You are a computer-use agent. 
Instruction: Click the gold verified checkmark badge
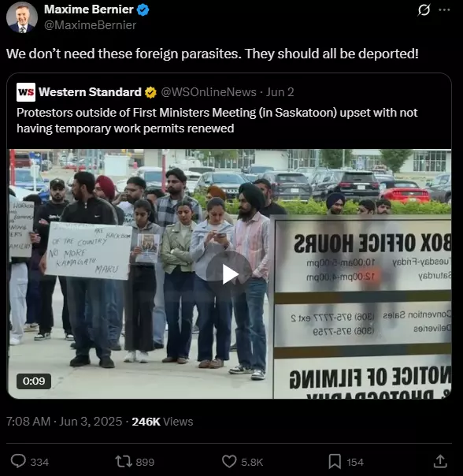point(150,92)
